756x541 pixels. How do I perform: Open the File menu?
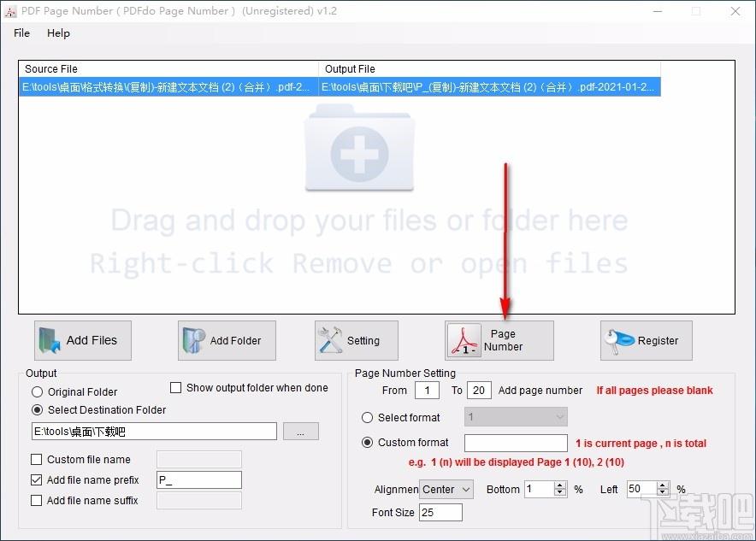(x=21, y=32)
